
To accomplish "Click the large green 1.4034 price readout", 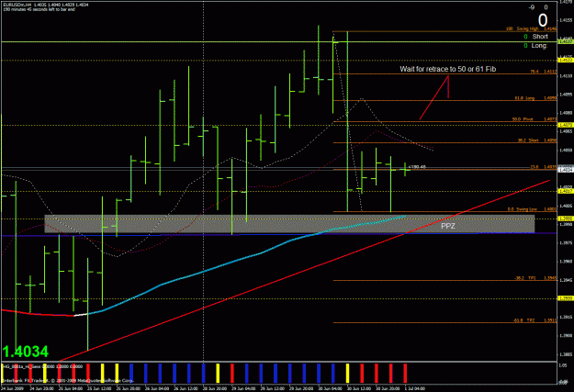I will [26, 352].
